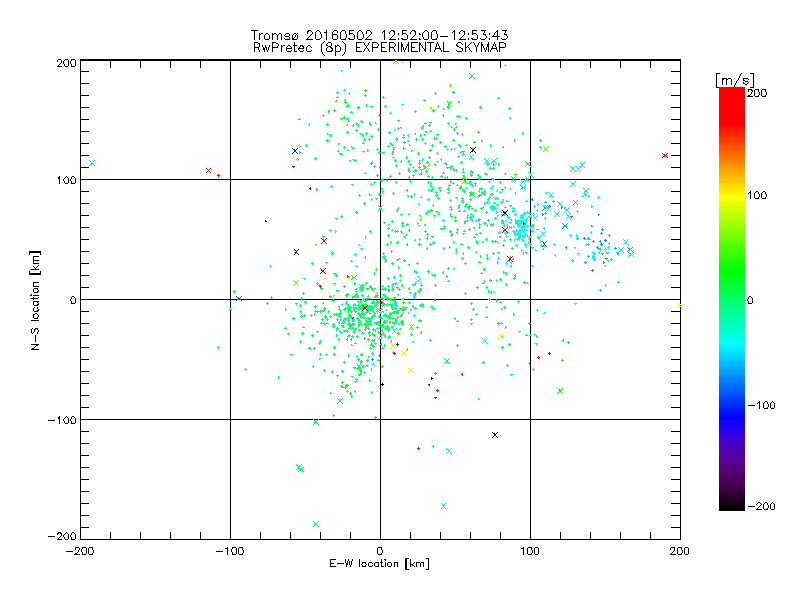Click the colorbar label '-100'

coord(761,406)
